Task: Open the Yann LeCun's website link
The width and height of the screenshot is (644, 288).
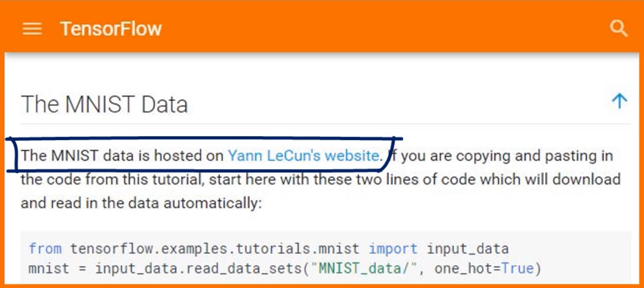Action: pos(303,156)
